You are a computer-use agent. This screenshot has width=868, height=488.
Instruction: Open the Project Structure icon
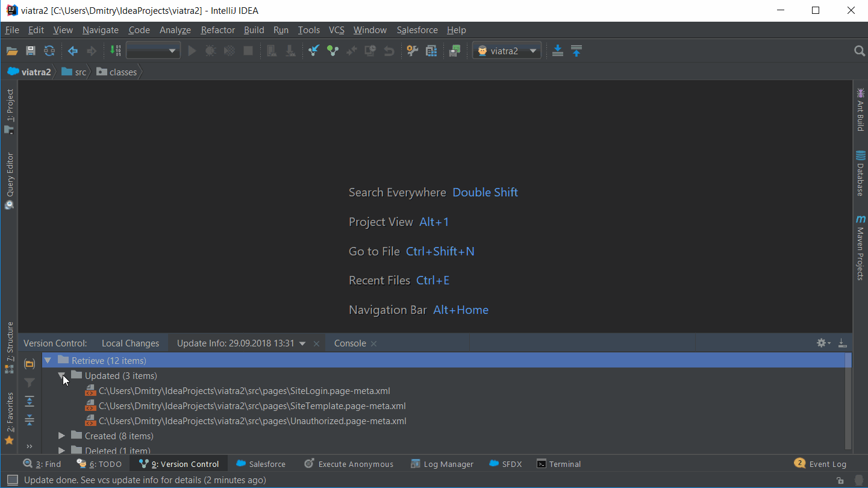(x=431, y=51)
